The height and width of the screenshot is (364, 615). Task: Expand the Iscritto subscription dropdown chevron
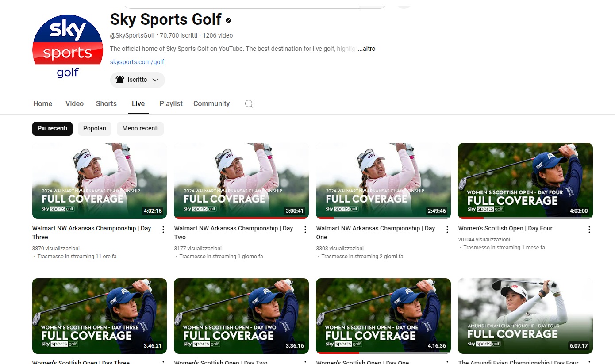[155, 80]
